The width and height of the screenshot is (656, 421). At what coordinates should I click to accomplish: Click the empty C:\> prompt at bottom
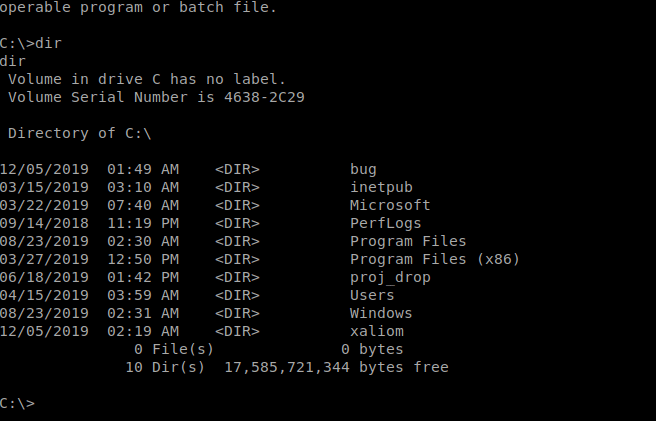tap(18, 403)
